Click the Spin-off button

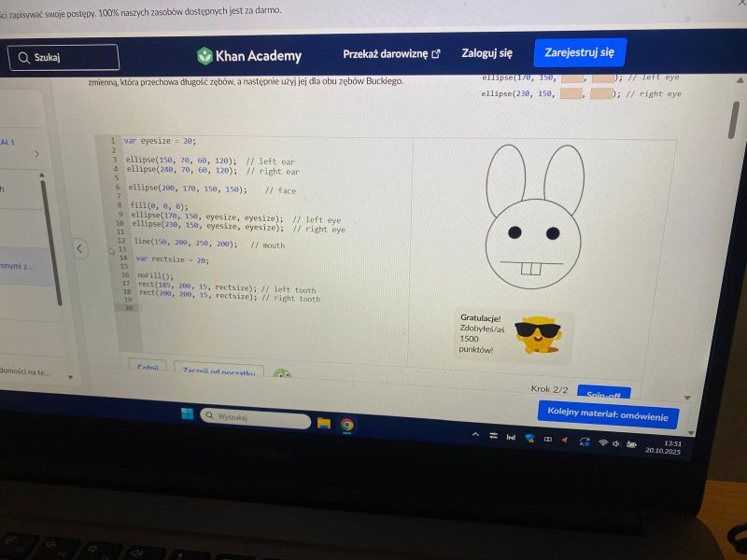coord(603,393)
